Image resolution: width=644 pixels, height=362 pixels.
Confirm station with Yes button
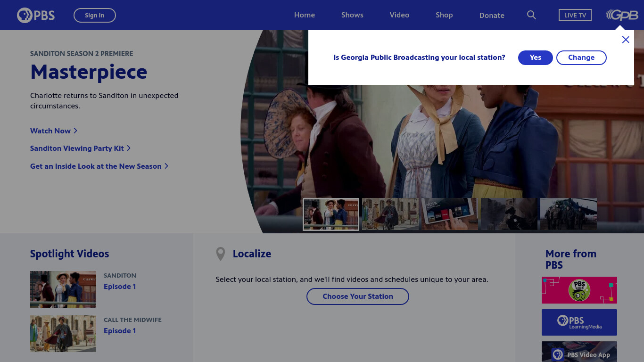536,58
